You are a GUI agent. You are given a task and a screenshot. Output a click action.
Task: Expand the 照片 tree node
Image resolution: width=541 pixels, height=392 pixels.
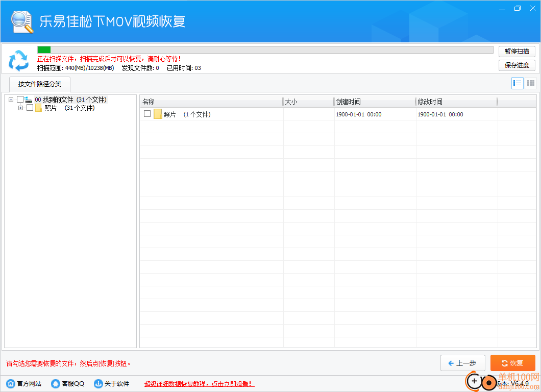tap(21, 108)
